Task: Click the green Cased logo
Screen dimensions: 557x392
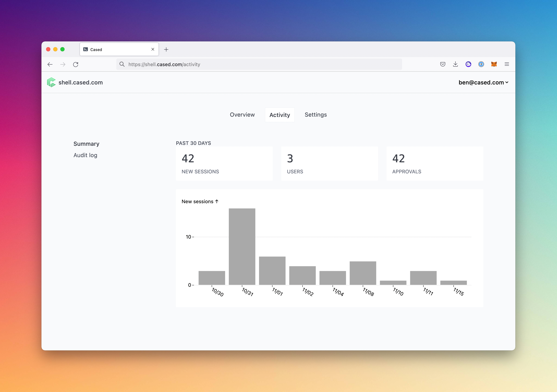Action: tap(51, 82)
